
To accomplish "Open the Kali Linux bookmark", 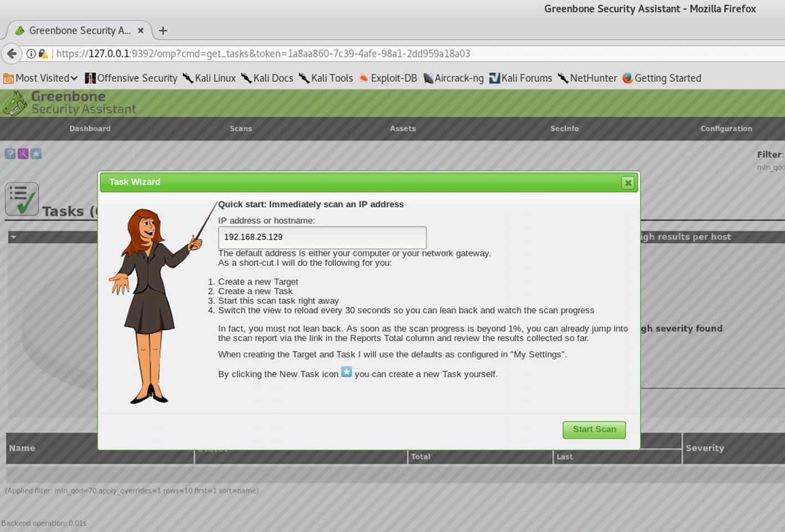I will 209,78.
